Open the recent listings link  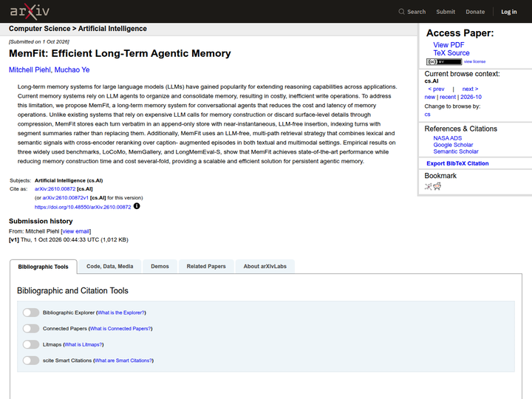[448, 97]
